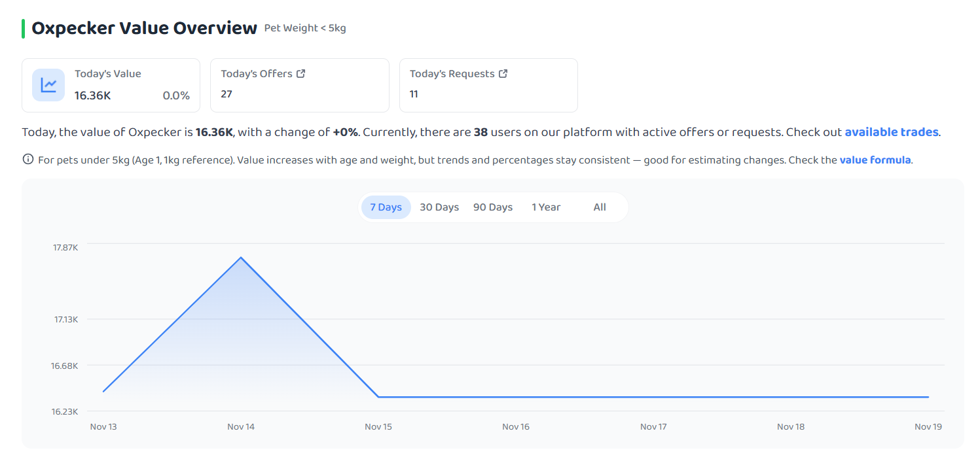Open the value formula link
980x463 pixels.
pyautogui.click(x=875, y=160)
